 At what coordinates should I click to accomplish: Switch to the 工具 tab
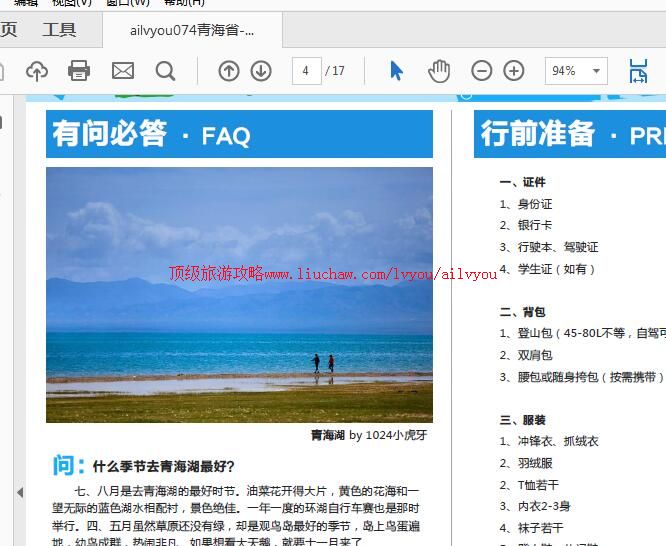(x=59, y=30)
